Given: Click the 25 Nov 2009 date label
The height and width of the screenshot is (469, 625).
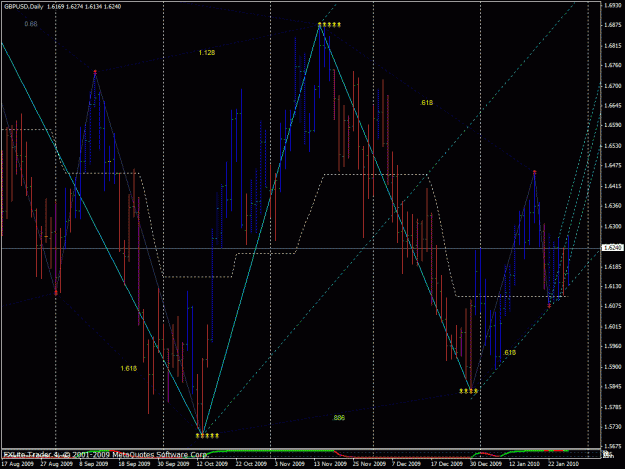Looking at the screenshot, I should tap(369, 464).
